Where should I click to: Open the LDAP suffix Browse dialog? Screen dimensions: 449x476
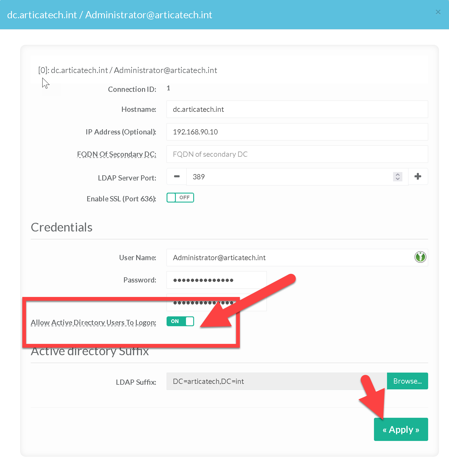pyautogui.click(x=407, y=381)
